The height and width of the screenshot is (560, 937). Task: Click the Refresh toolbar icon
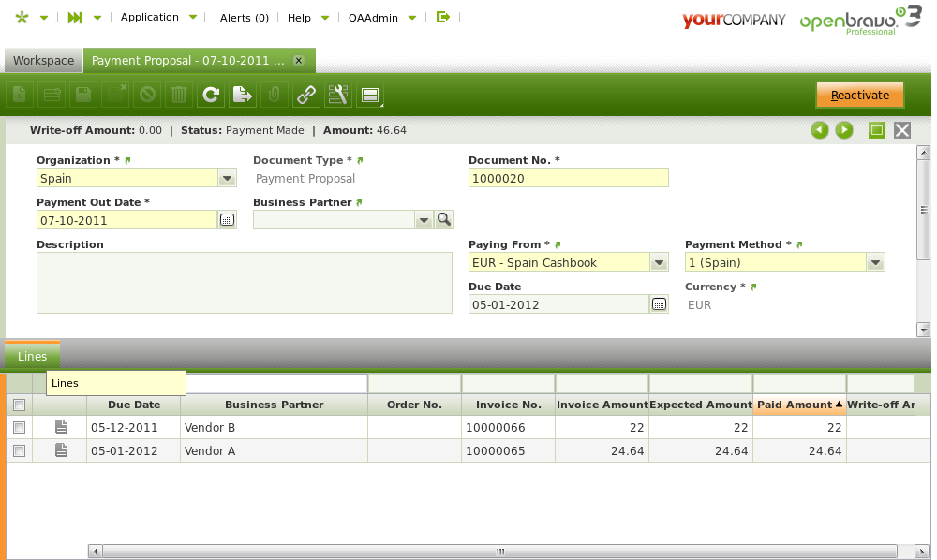212,95
